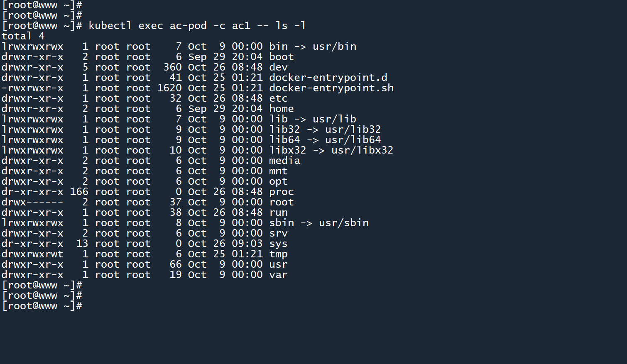Click the last shell prompt at bottom
The image size is (627, 364).
pyautogui.click(x=42, y=306)
